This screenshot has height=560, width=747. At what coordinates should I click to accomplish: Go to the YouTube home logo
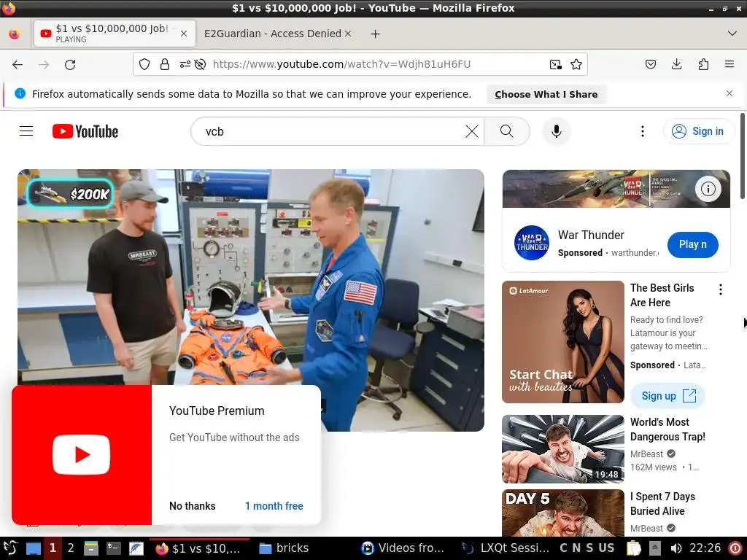tap(85, 131)
